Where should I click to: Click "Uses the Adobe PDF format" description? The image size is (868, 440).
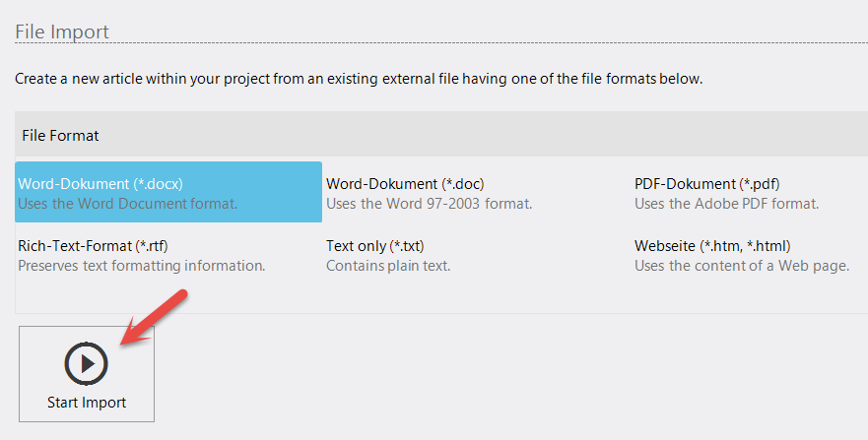(x=727, y=204)
